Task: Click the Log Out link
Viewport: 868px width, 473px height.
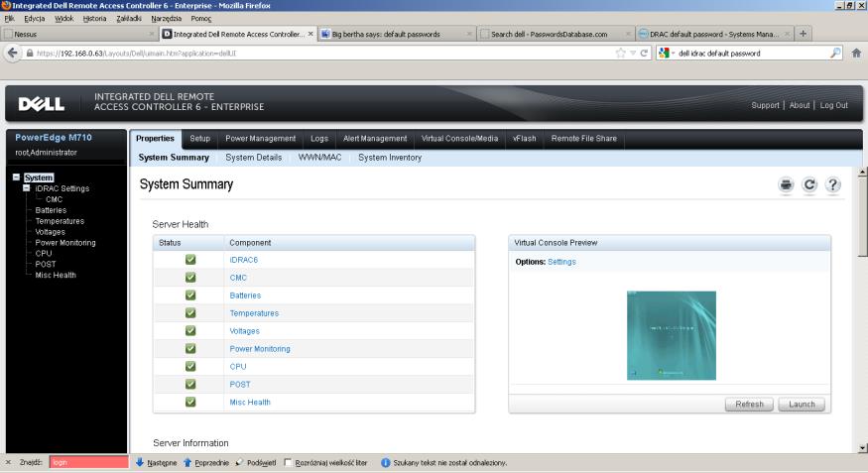Action: [833, 105]
